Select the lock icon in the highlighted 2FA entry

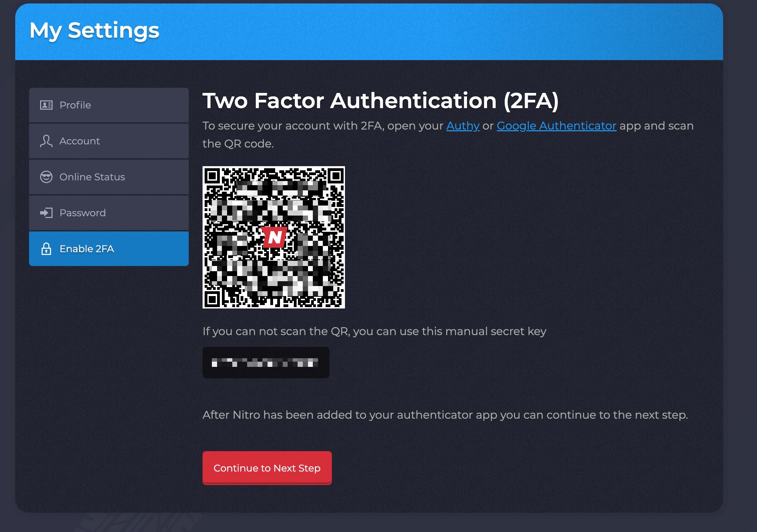(x=46, y=249)
